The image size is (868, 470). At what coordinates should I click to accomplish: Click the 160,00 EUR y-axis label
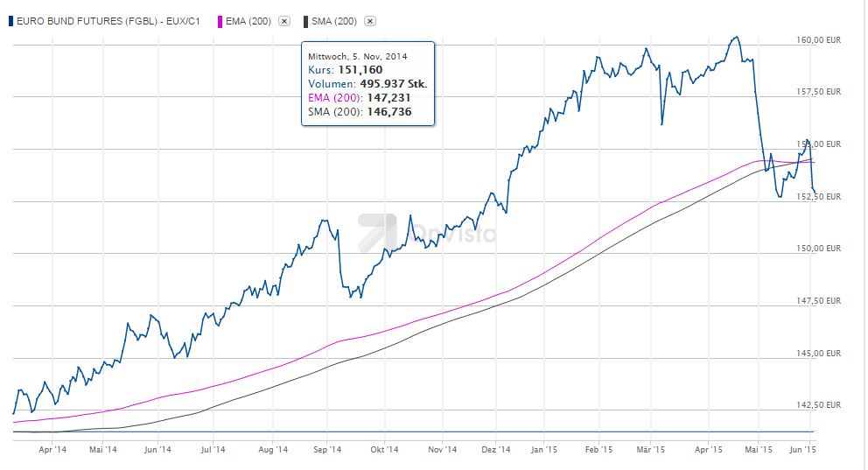[x=820, y=39]
